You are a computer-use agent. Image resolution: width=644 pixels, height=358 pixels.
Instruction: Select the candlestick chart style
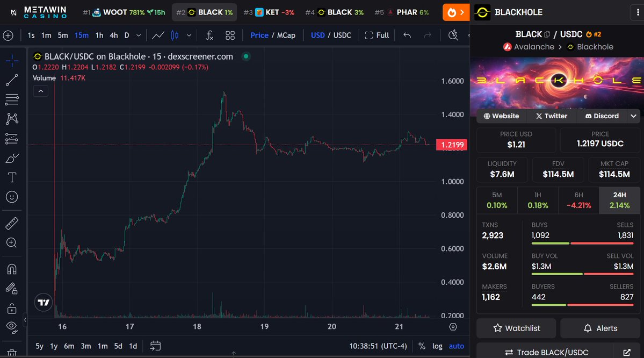click(x=175, y=36)
